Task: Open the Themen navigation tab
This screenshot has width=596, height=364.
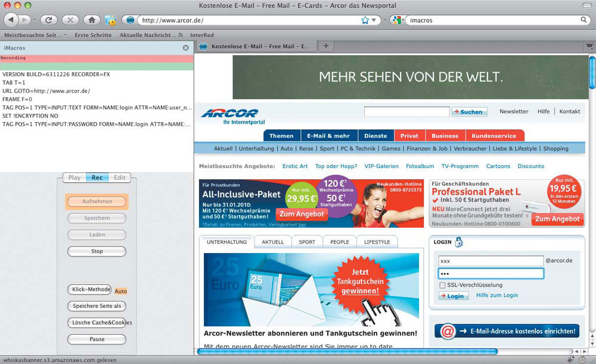Action: click(x=282, y=136)
